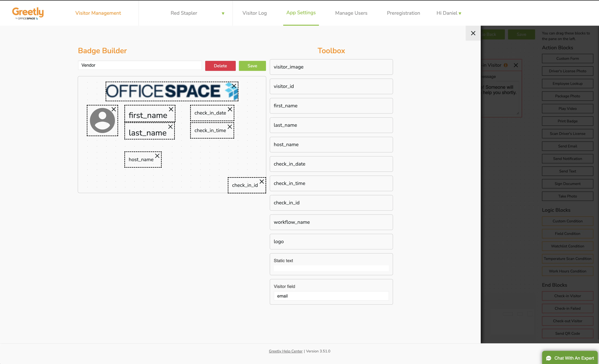
Task: Remove host_name block from badge canvas
Action: (157, 156)
